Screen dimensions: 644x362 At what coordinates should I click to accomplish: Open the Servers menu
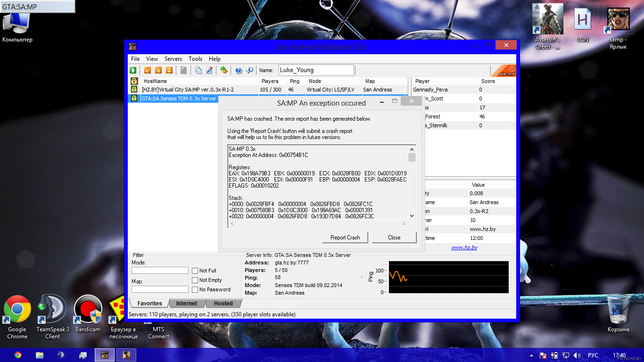click(173, 59)
